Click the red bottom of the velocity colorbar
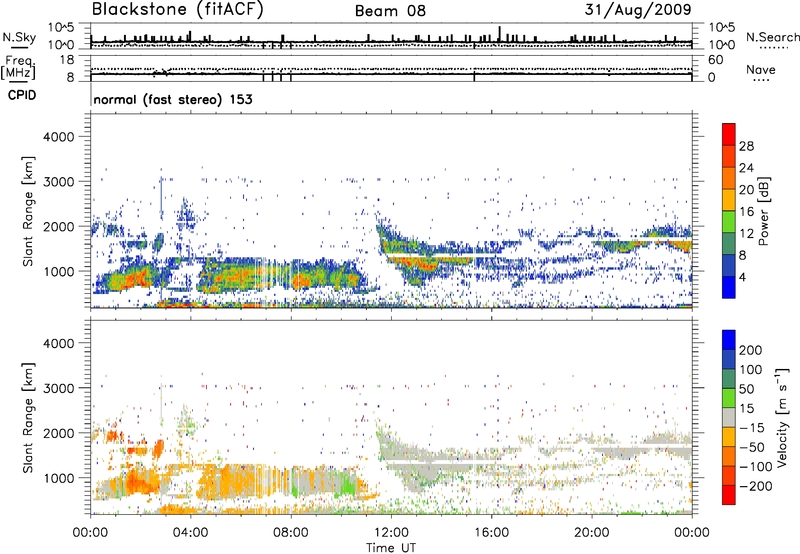This screenshot has width=800, height=554. [x=729, y=495]
